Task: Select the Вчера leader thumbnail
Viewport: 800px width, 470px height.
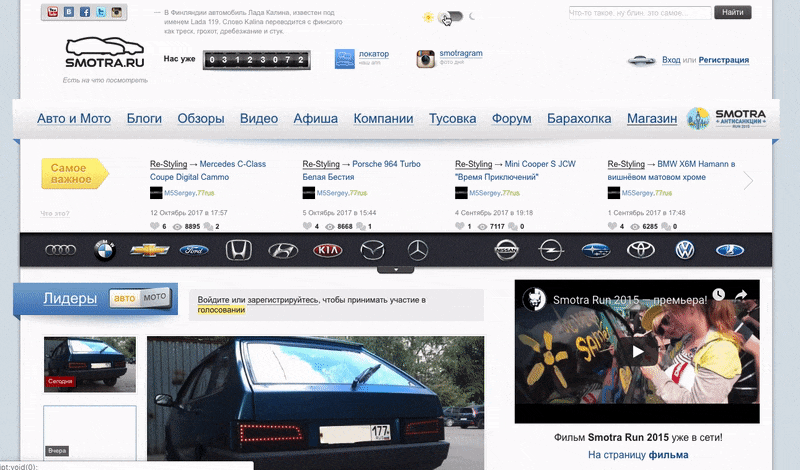Action: (90, 433)
